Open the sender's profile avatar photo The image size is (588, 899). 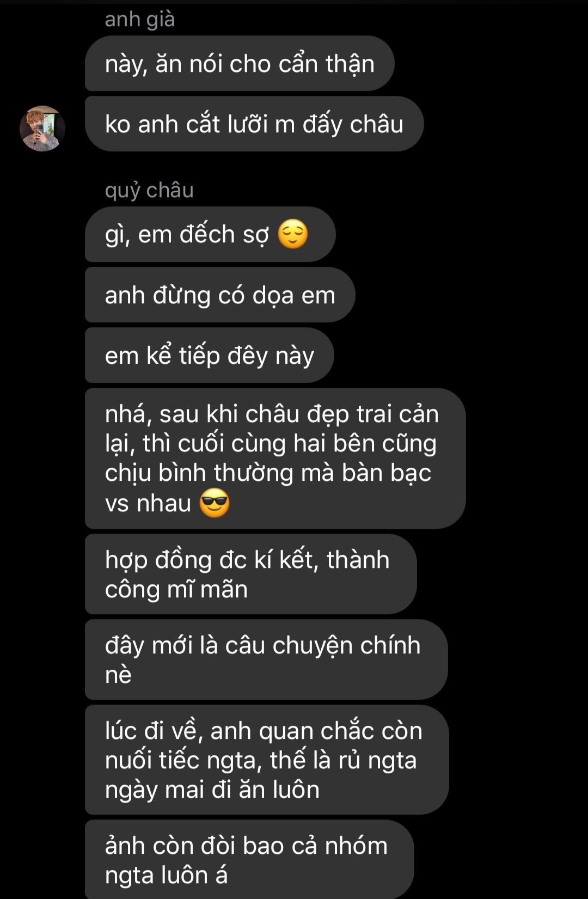pyautogui.click(x=42, y=129)
